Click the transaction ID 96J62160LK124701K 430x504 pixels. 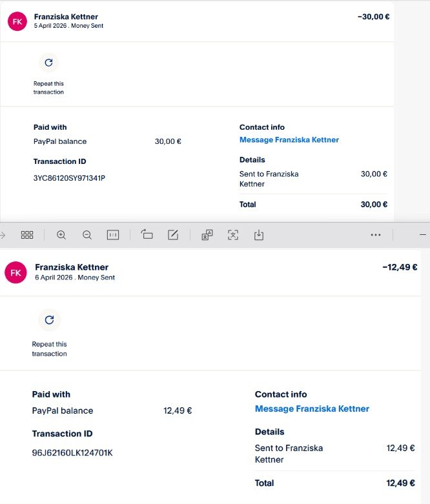[x=72, y=453]
